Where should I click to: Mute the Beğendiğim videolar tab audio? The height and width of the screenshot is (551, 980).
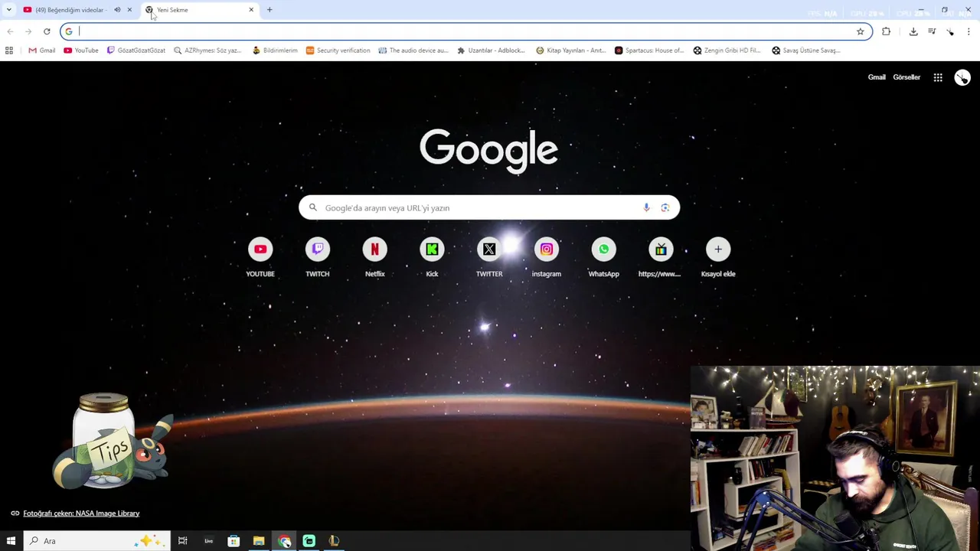(117, 10)
